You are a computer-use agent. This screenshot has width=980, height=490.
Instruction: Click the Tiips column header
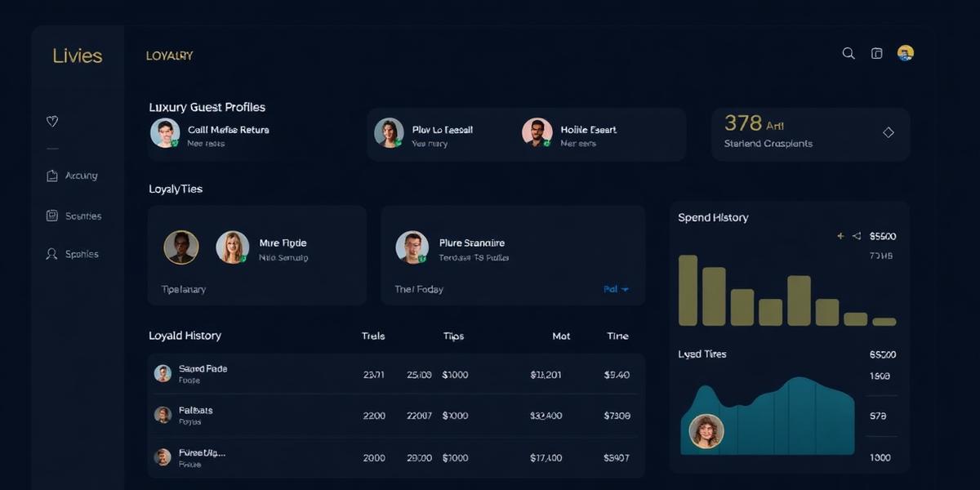tap(453, 336)
